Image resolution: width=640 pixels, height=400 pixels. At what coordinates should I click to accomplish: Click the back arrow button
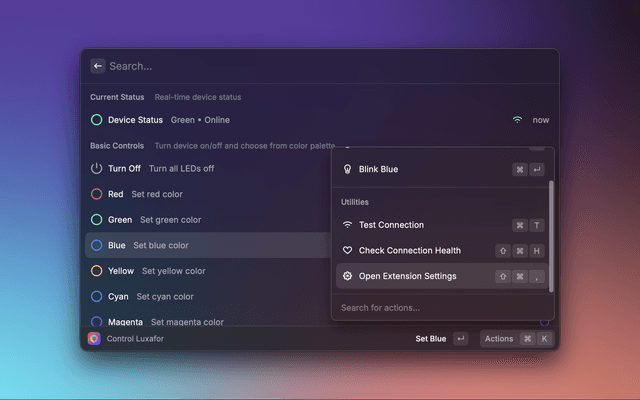click(98, 66)
